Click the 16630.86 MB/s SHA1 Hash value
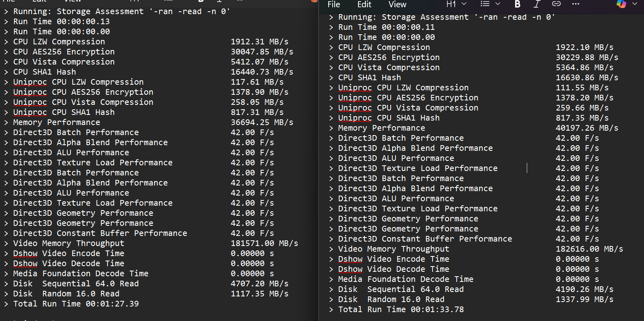 [x=587, y=77]
